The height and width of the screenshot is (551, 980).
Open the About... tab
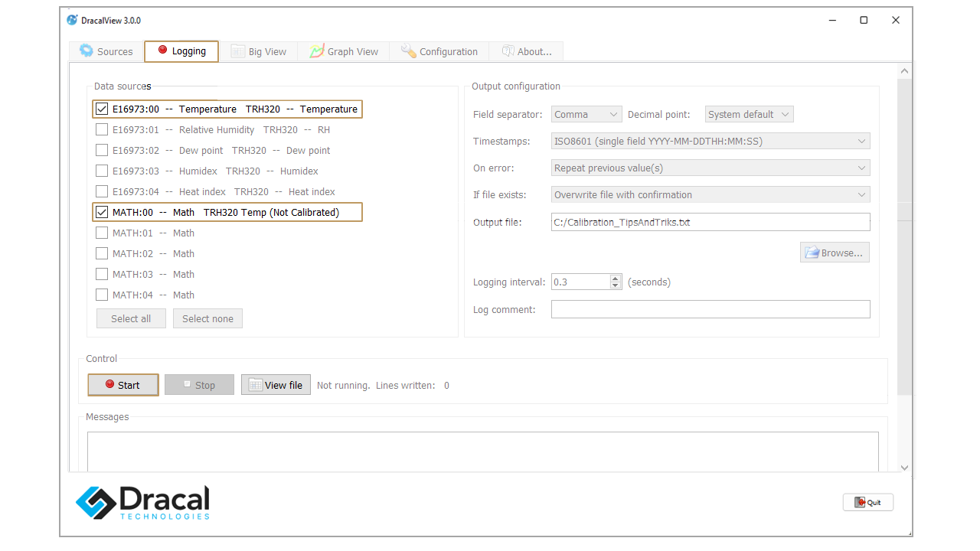click(526, 51)
